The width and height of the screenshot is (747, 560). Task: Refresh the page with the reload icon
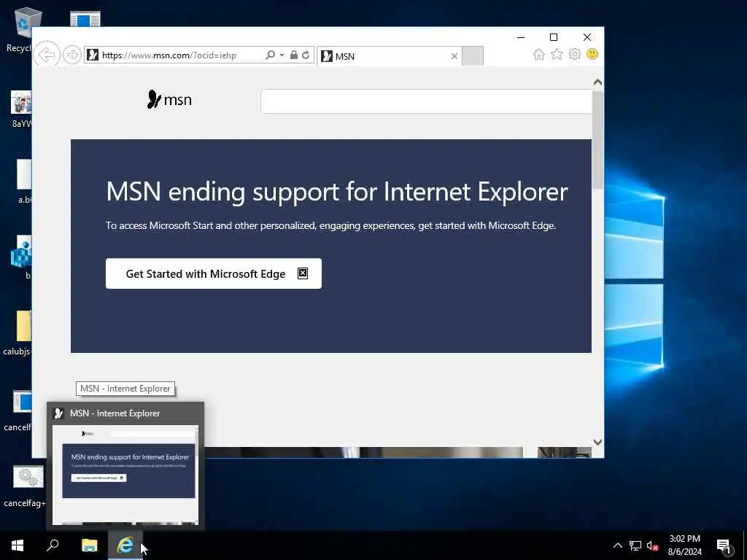click(x=306, y=55)
